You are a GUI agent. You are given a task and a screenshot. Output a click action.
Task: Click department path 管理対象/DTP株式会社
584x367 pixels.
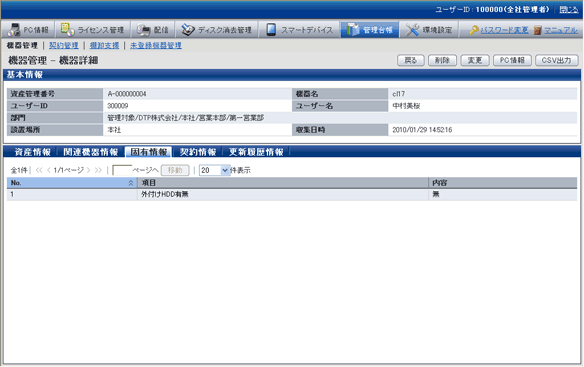185,118
